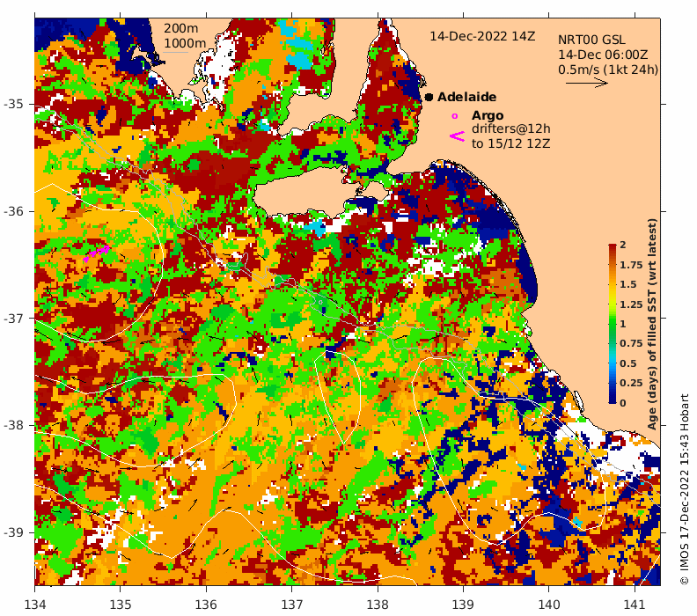Click the longitude axis label '134'
Screen dimensions: 697x616
[35, 605]
